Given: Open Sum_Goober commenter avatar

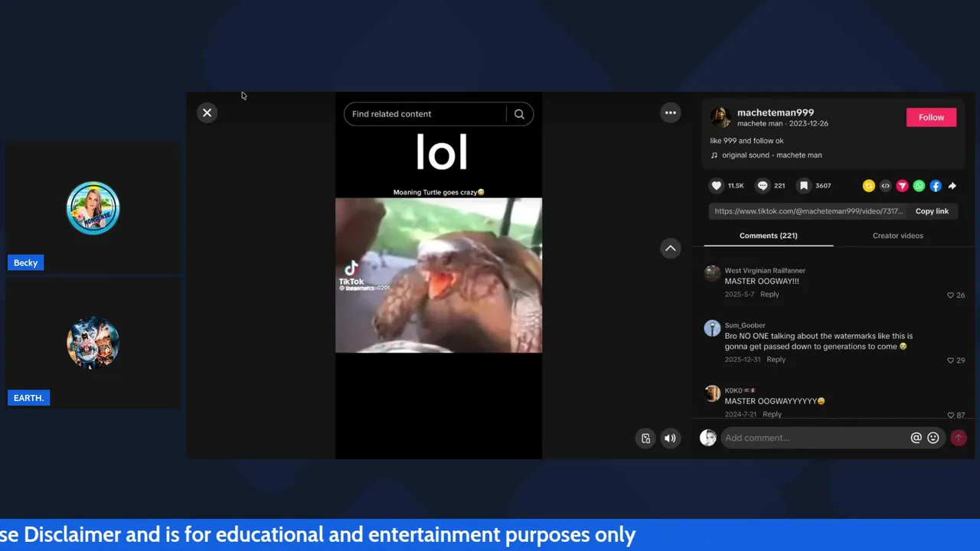Looking at the screenshot, I should [x=712, y=328].
